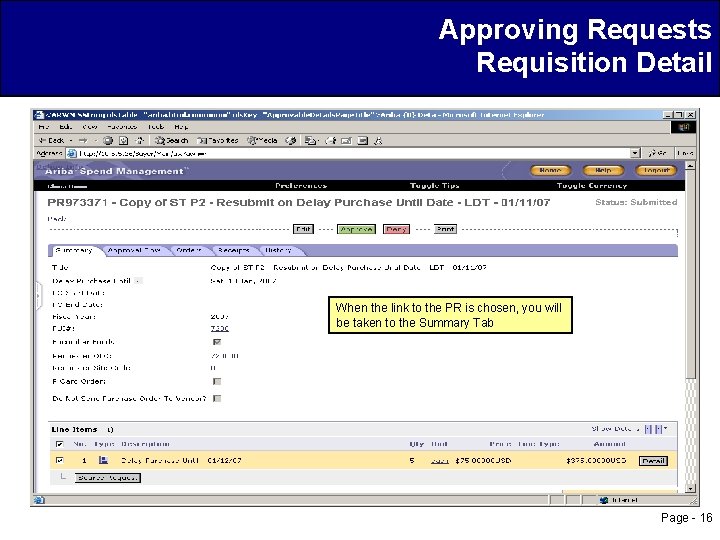The width and height of the screenshot is (720, 540).
Task: Click the Back button history dropdown arrow
Action: (x=71, y=141)
